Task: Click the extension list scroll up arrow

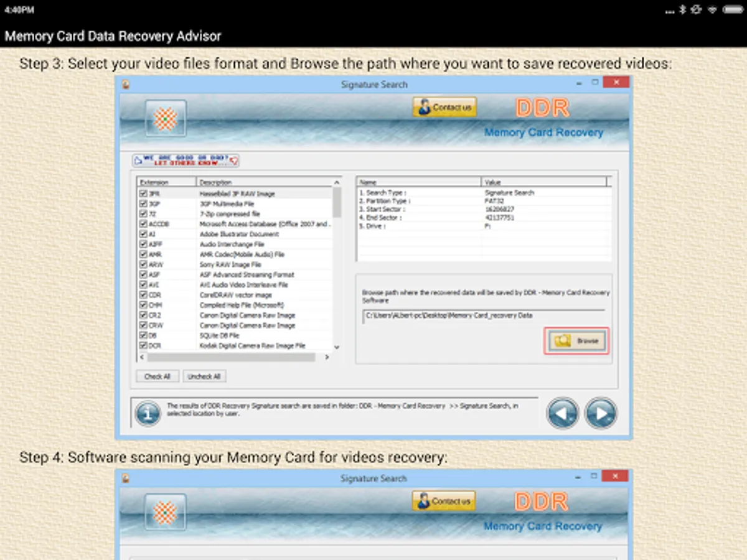Action: click(337, 182)
